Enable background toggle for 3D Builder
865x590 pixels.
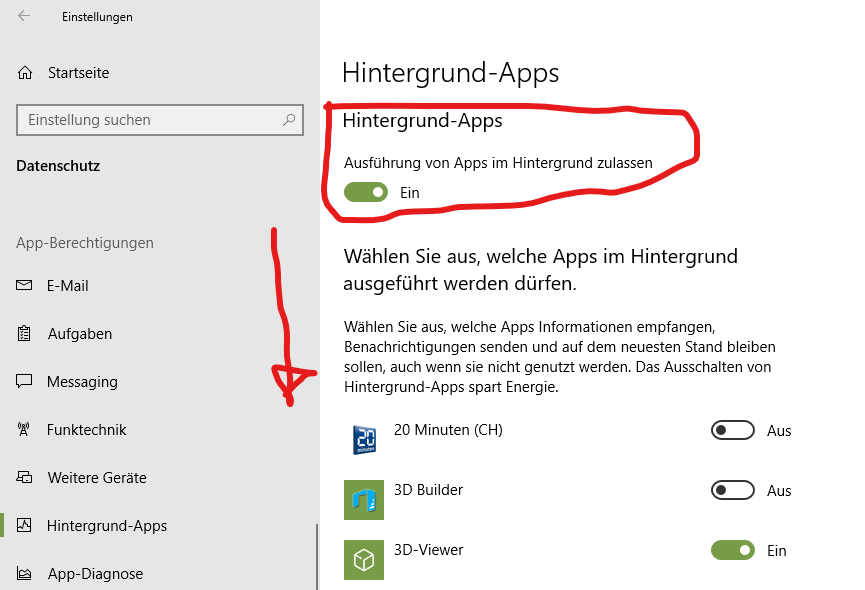[733, 490]
